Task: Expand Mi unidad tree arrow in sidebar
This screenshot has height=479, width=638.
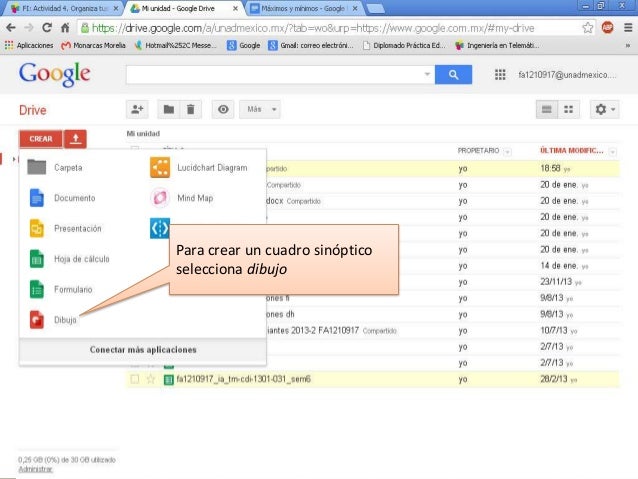Action: pyautogui.click(x=14, y=159)
